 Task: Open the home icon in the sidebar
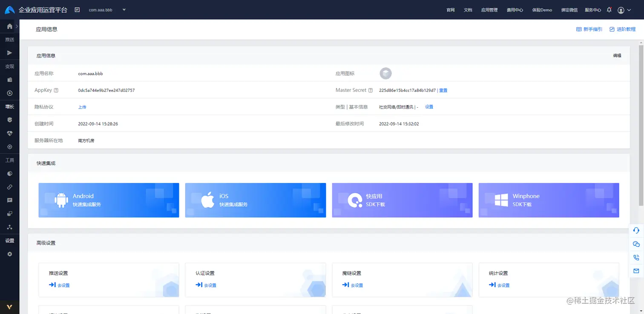9,26
